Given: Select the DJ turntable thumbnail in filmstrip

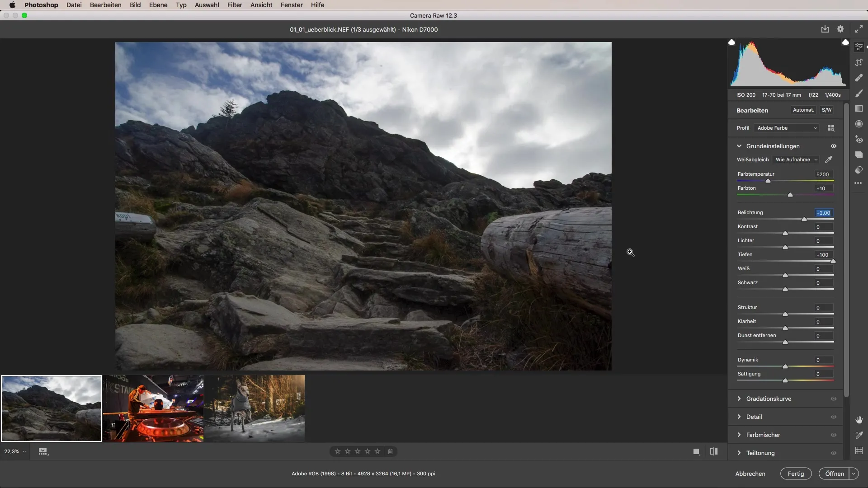Looking at the screenshot, I should coord(153,408).
